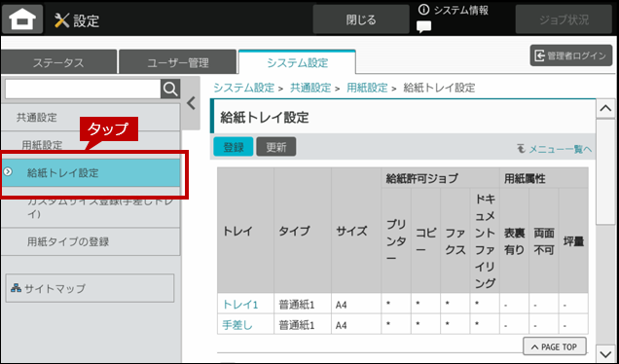Click the vertical scrollbar thumb
Screen dimensions: 619x364
coord(605,172)
